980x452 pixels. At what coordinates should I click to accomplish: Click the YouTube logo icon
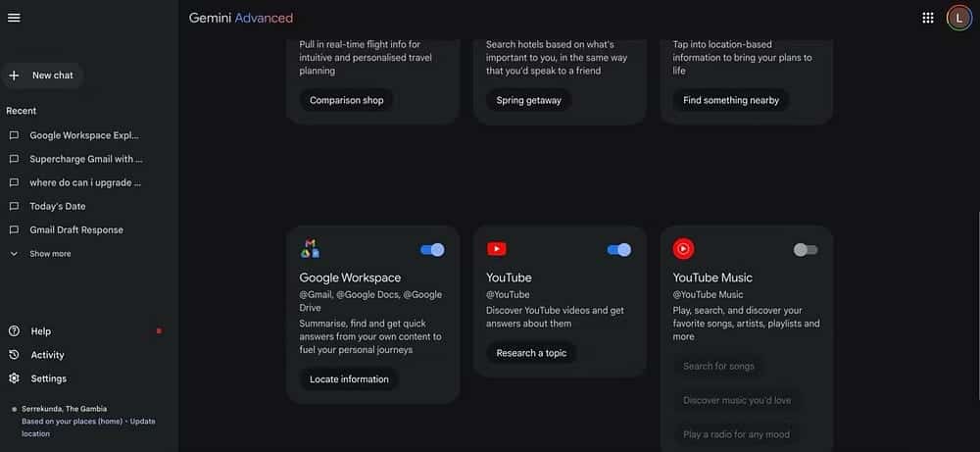coord(497,249)
